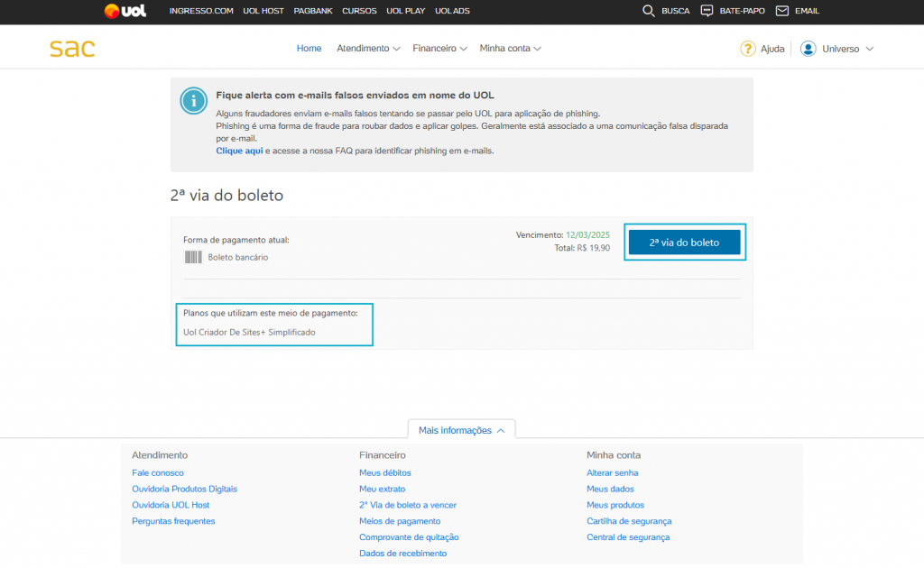Click the EMAIL label

tap(807, 11)
